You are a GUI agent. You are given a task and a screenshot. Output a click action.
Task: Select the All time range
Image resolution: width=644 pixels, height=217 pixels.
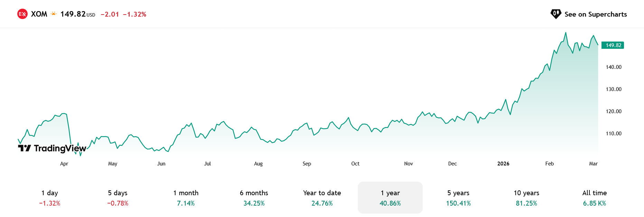(594, 198)
